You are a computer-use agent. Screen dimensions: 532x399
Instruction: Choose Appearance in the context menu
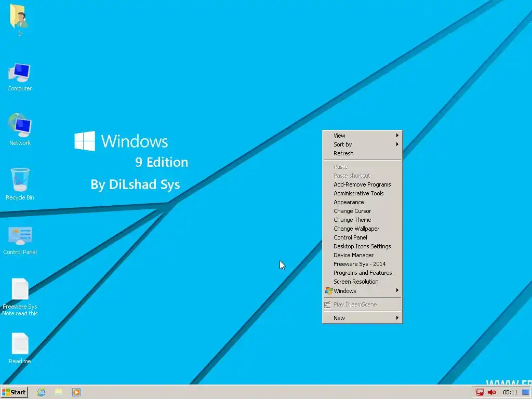(362, 202)
